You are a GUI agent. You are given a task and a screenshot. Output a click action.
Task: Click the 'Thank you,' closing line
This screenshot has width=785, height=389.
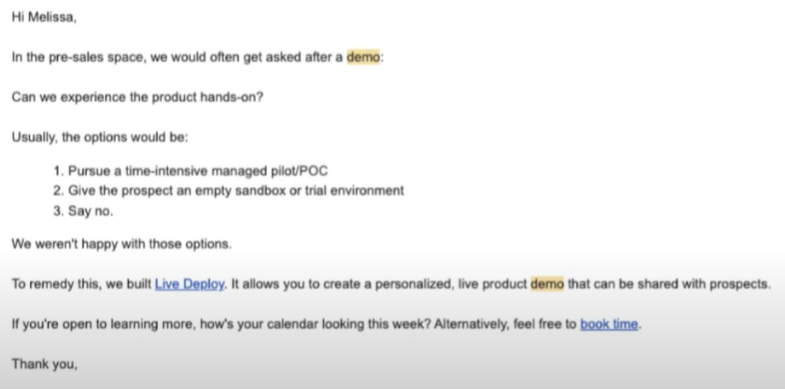point(45,364)
